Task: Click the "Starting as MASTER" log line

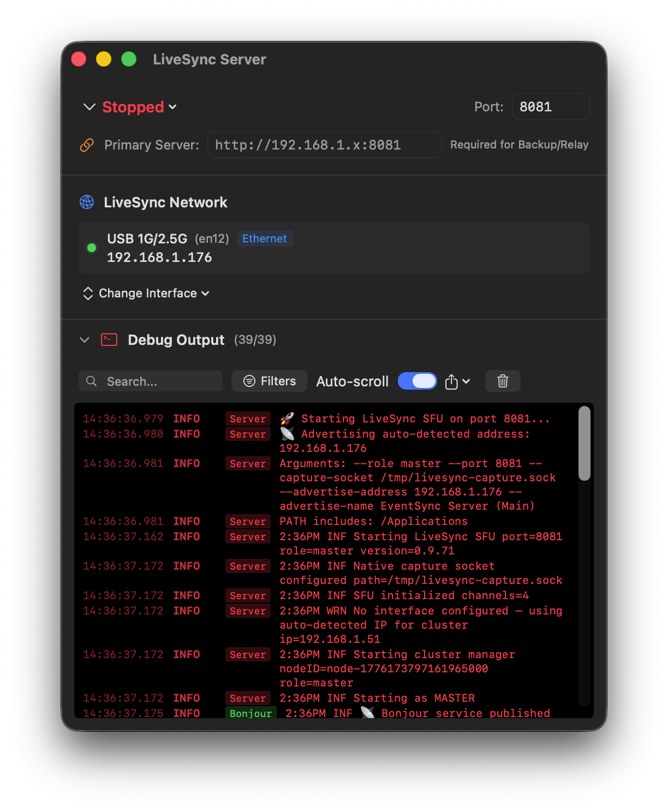Action: 377,698
